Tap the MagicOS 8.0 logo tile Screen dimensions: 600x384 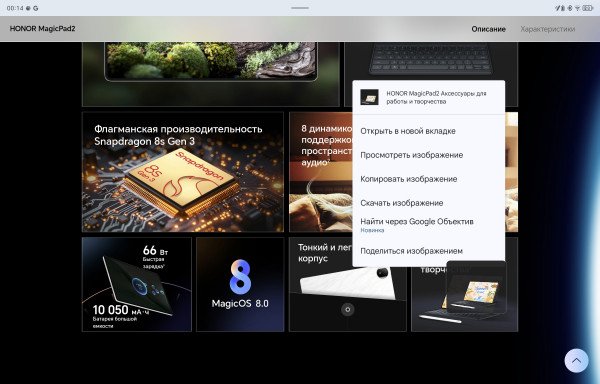[x=240, y=284]
